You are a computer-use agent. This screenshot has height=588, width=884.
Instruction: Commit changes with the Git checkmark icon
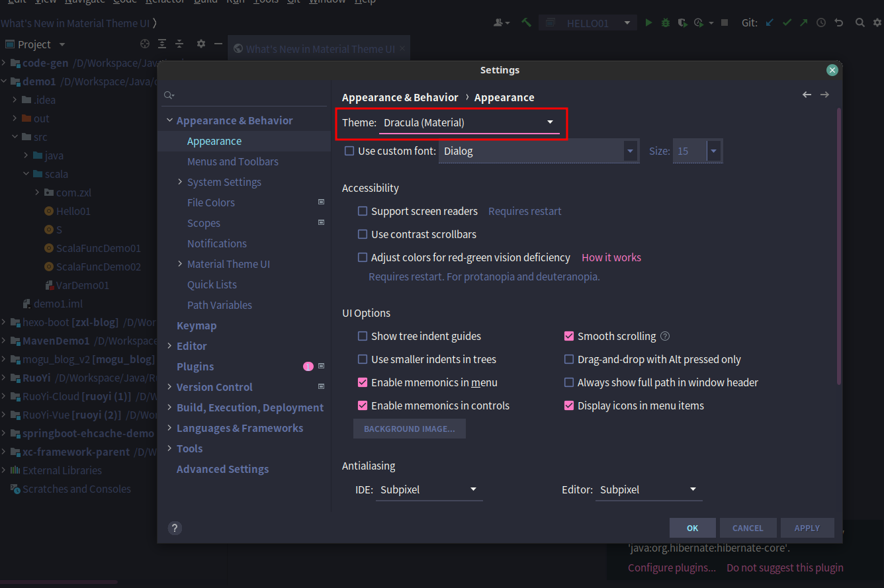(x=787, y=22)
